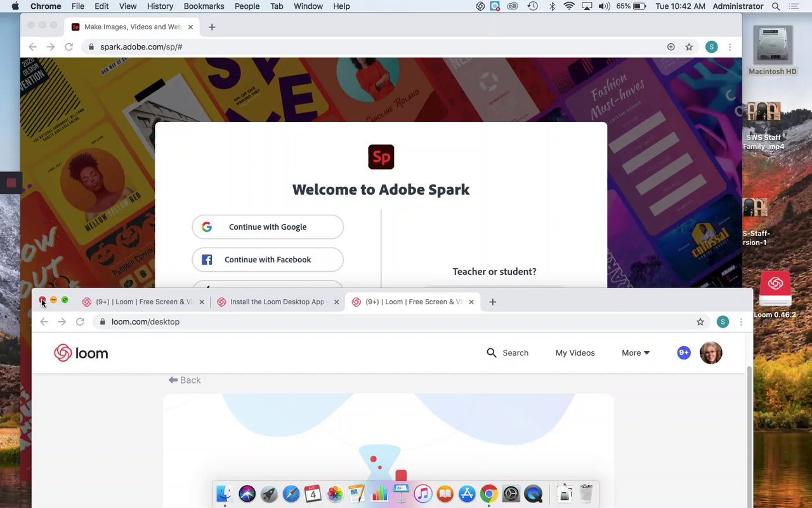Viewport: 812px width, 508px height.
Task: Open a new tab in the Loom window
Action: [x=492, y=302]
